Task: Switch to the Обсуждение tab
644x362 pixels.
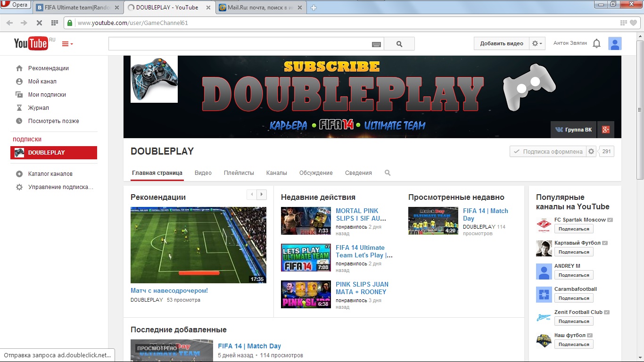Action: click(316, 173)
